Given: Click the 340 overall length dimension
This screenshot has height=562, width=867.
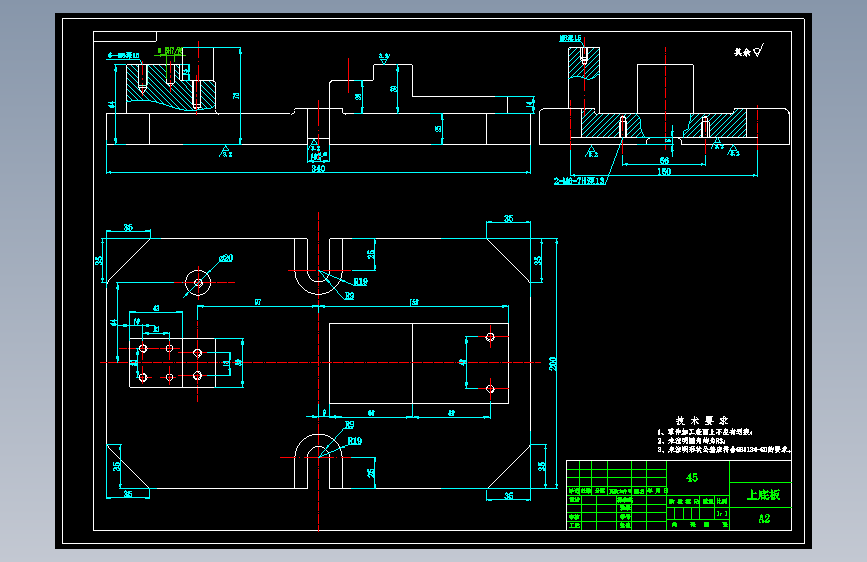Looking at the screenshot, I should (318, 168).
